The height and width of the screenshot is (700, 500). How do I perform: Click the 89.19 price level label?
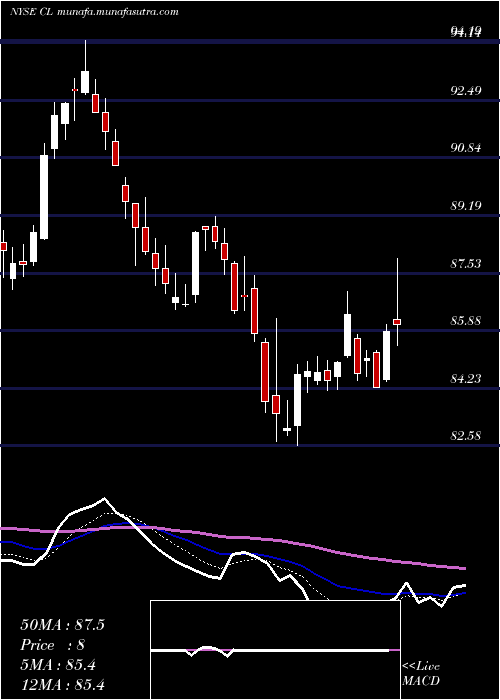point(466,206)
